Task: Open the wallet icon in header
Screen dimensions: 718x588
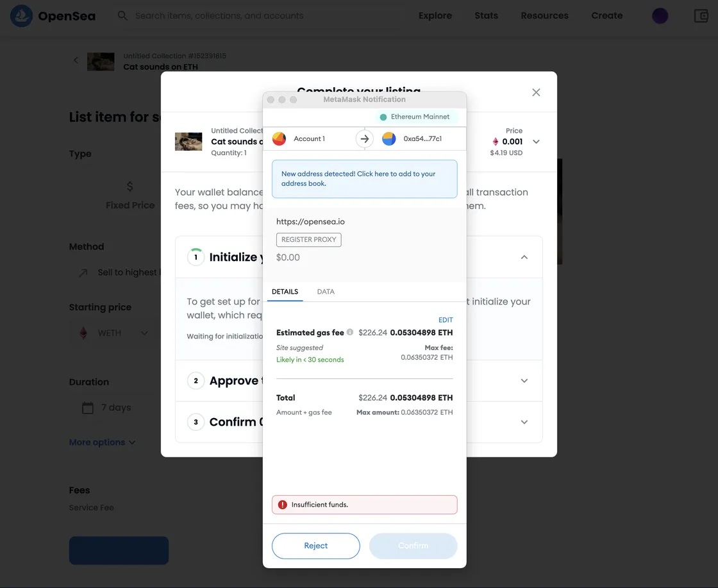Action: [701, 15]
